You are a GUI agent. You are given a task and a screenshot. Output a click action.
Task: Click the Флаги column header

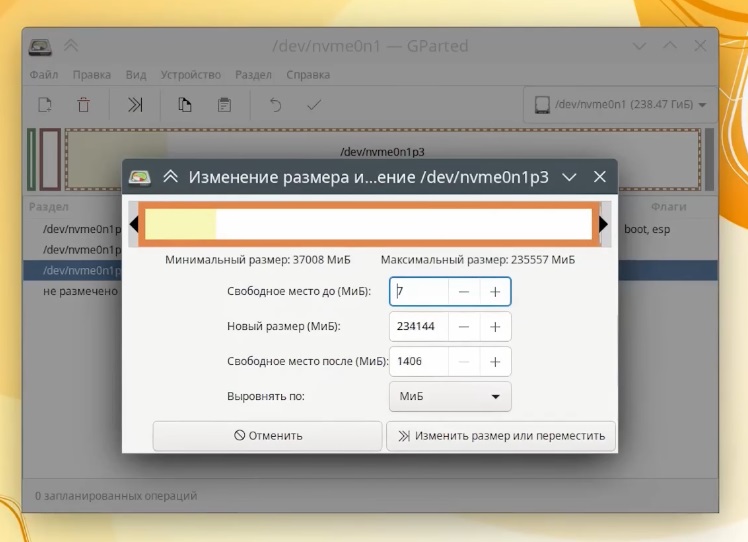click(x=668, y=207)
